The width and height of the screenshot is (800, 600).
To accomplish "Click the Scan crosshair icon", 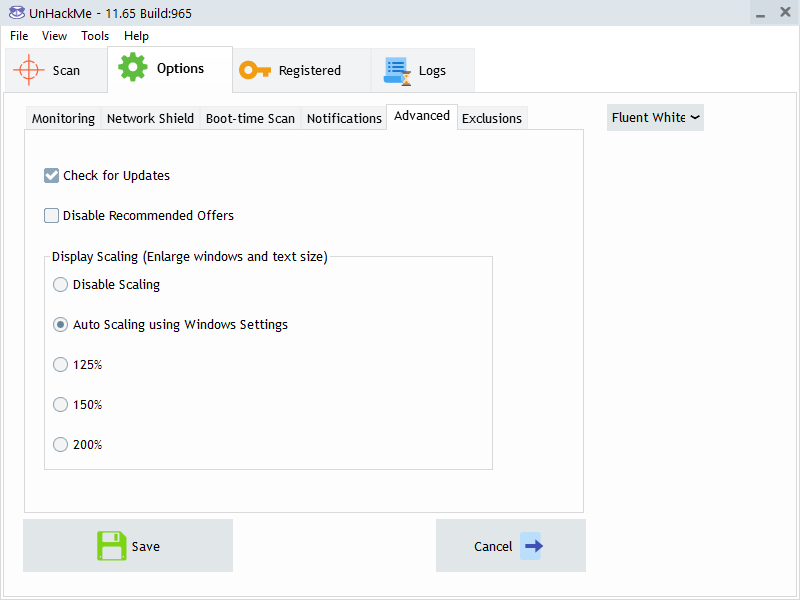I will click(29, 70).
